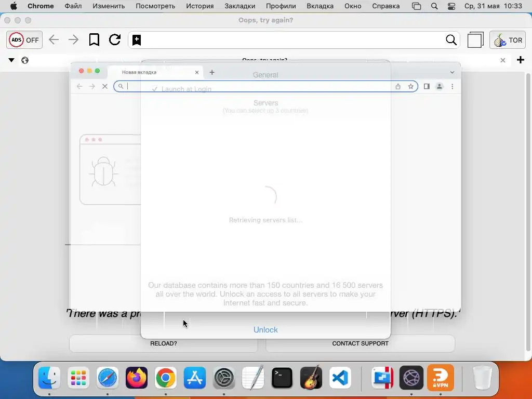Open System Settings from the Dock

tap(223, 378)
